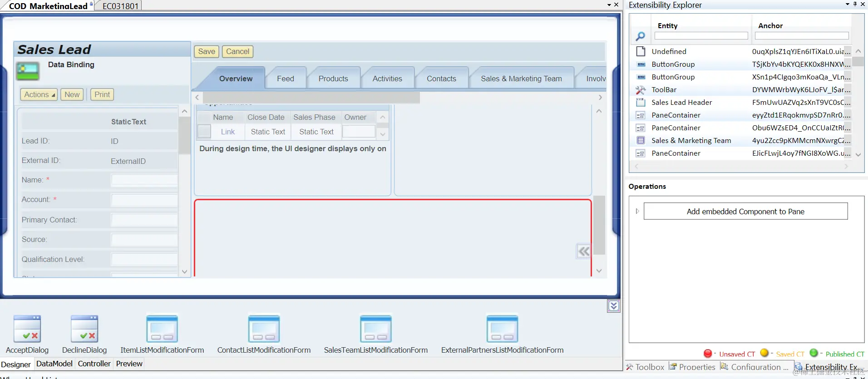
Task: Click the eyyZtd1E PaneContainer row icon
Action: point(641,115)
